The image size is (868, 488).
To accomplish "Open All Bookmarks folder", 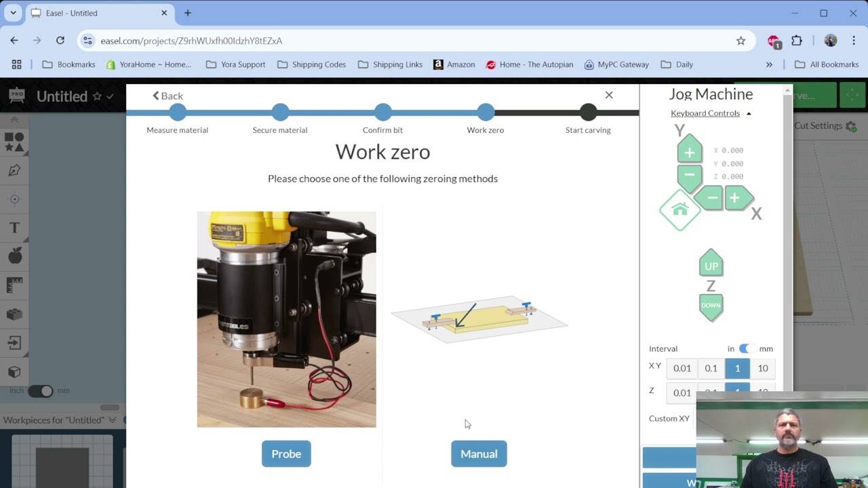I will 827,64.
